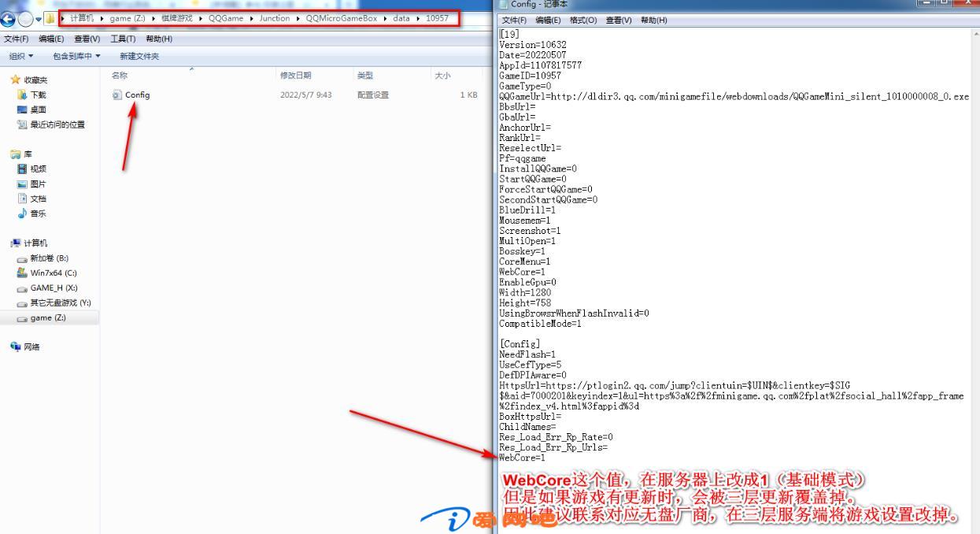Expand the arrow after QQMicroGameBox in the address bar
This screenshot has height=534, width=980.
(386, 19)
